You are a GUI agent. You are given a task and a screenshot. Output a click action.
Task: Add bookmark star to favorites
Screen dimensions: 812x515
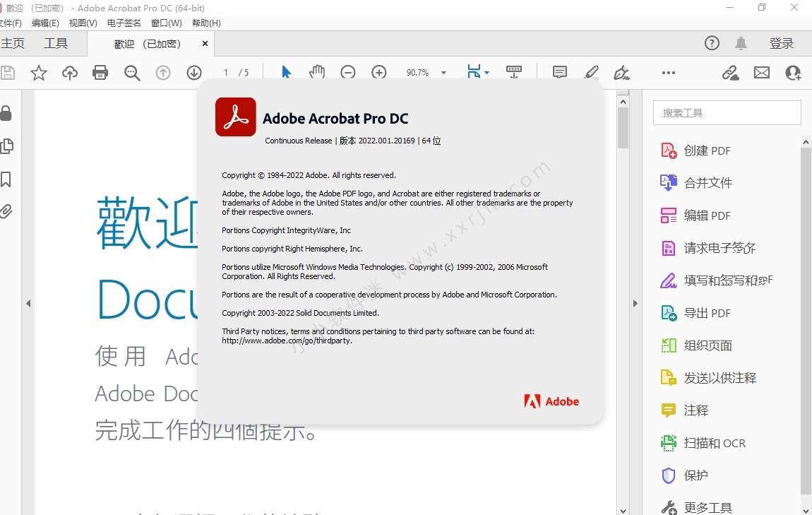click(39, 73)
